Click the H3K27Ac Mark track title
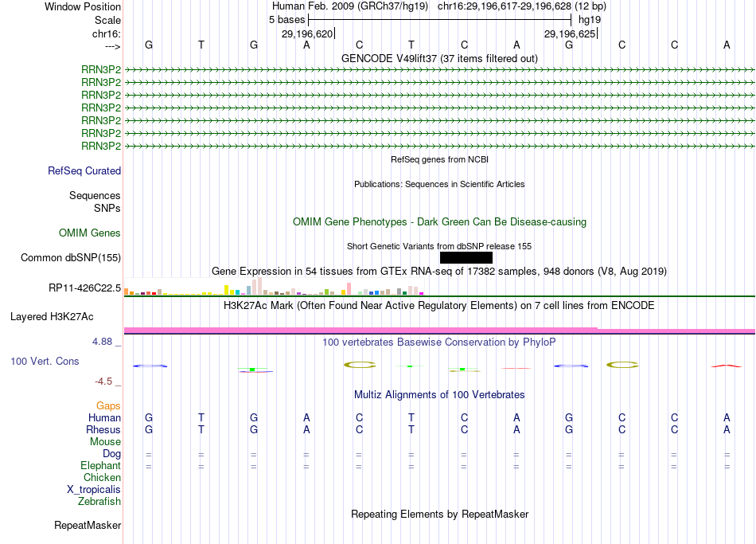756x544 pixels. coord(439,306)
